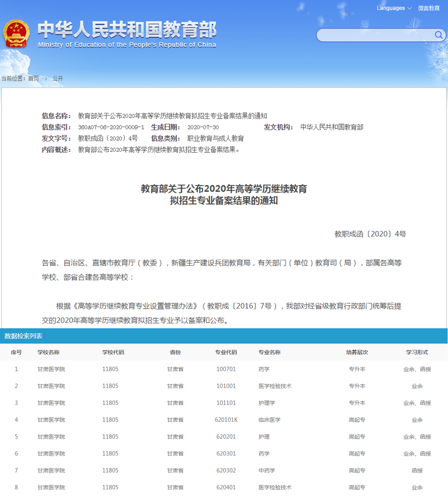Open the 微言教育 link
The width and height of the screenshot is (448, 496).
429,8
